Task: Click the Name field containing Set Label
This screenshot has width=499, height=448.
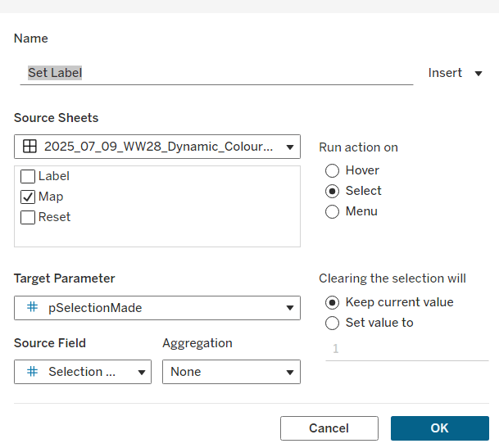Action: [216, 73]
